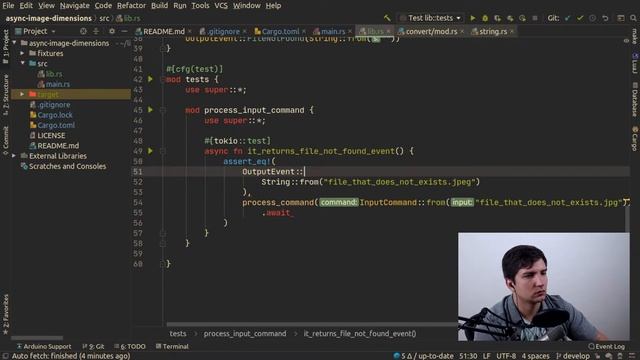Open the Navigate menu

(74, 6)
